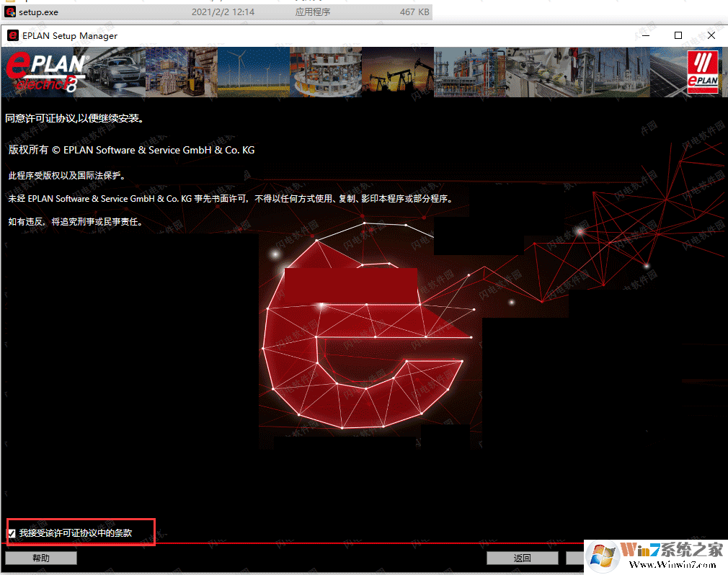Tick the license agreement acceptance checkbox
The width and height of the screenshot is (728, 575).
(12, 533)
